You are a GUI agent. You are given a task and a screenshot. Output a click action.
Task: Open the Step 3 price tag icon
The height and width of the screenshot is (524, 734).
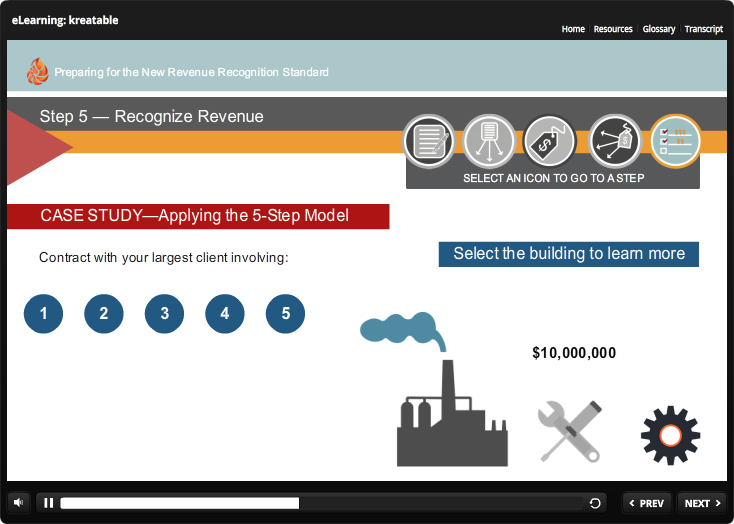pos(551,142)
